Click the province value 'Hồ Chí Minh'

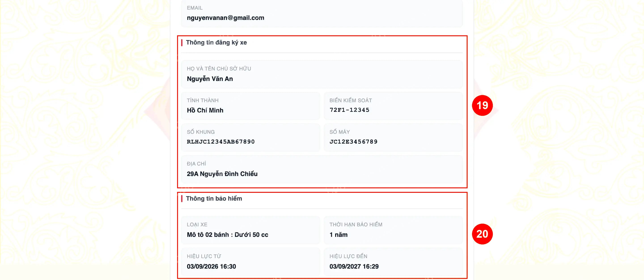click(x=205, y=110)
